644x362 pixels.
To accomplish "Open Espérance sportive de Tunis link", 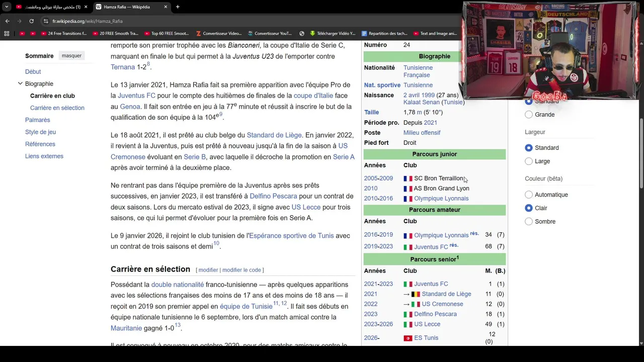I will [291, 235].
